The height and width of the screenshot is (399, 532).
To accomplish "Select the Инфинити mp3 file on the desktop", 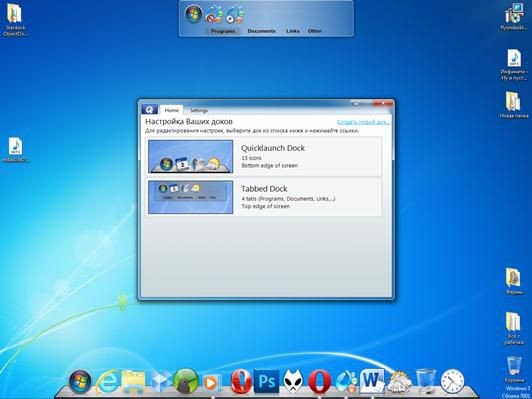I will click(x=514, y=65).
